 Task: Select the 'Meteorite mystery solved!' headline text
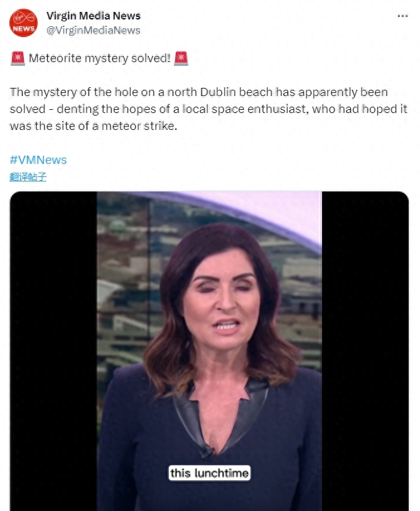click(x=100, y=58)
